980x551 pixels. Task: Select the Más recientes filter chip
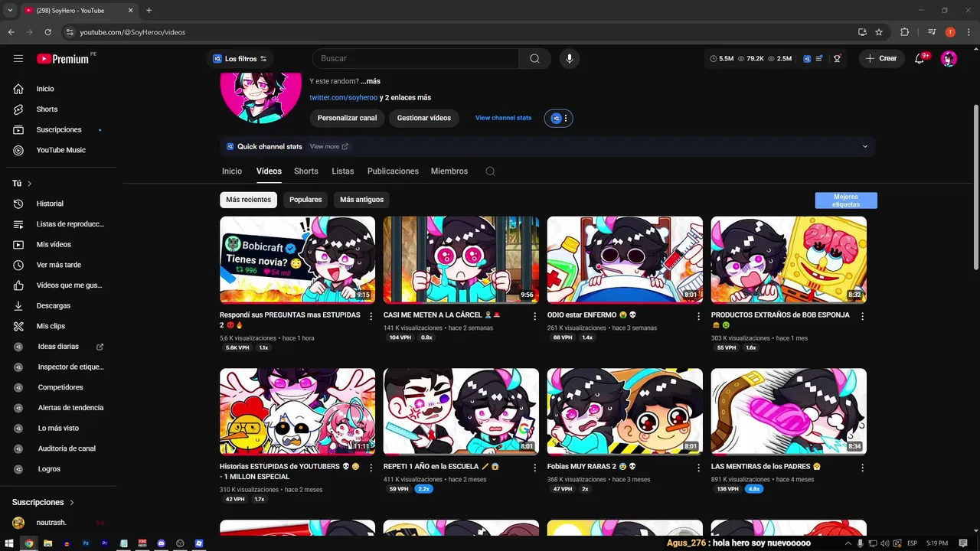(248, 200)
